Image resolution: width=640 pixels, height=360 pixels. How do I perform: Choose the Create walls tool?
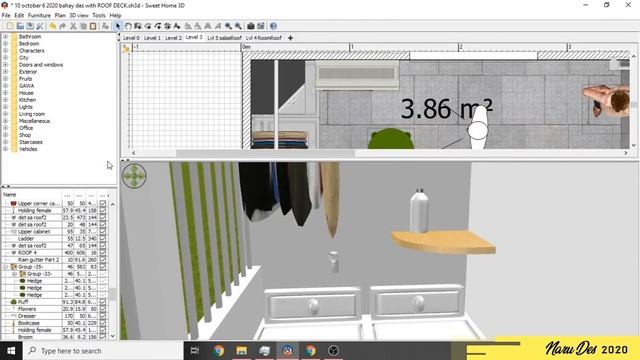(138, 26)
